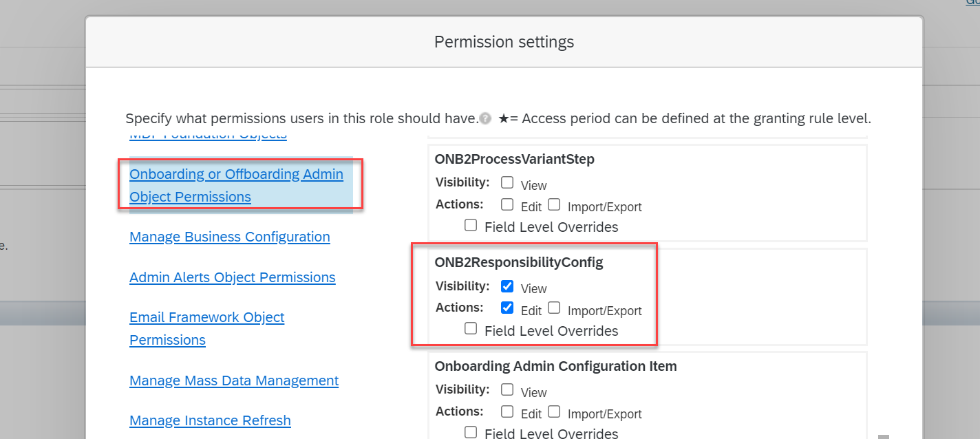Screen dimensions: 980x439
Task: Check Import/Export for ONB2ResponsibilityConfig
Action: tap(554, 307)
